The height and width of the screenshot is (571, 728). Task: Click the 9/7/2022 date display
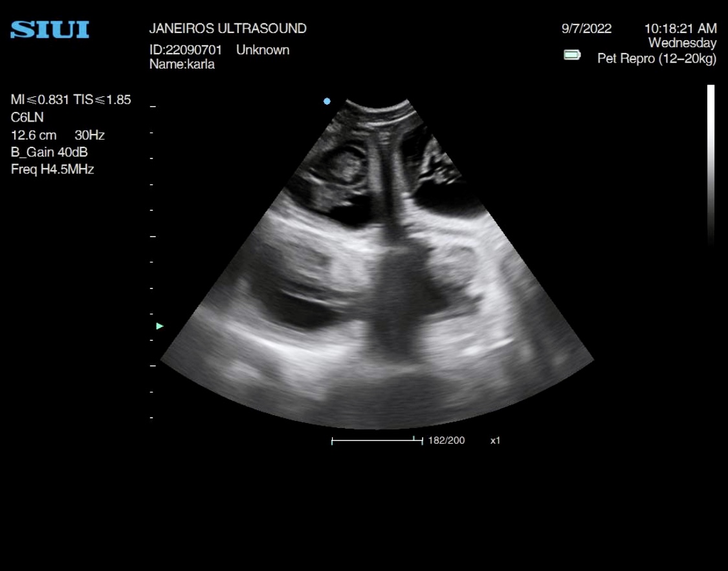point(586,28)
